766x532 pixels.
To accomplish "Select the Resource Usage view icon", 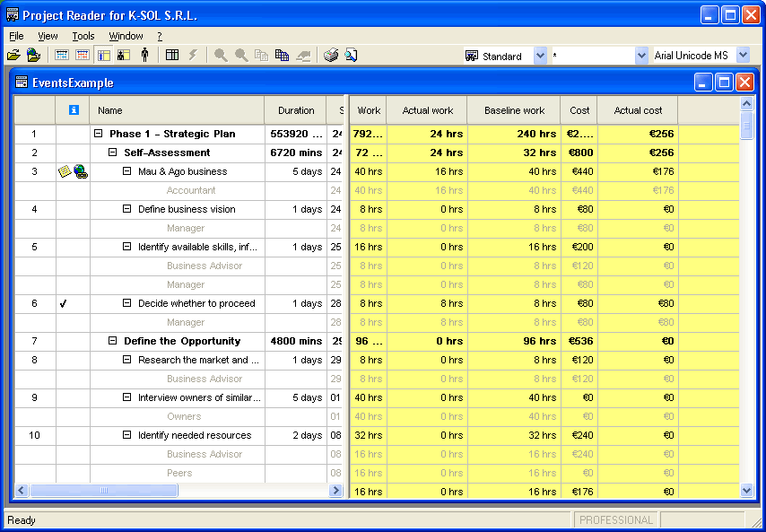I will (x=124, y=56).
